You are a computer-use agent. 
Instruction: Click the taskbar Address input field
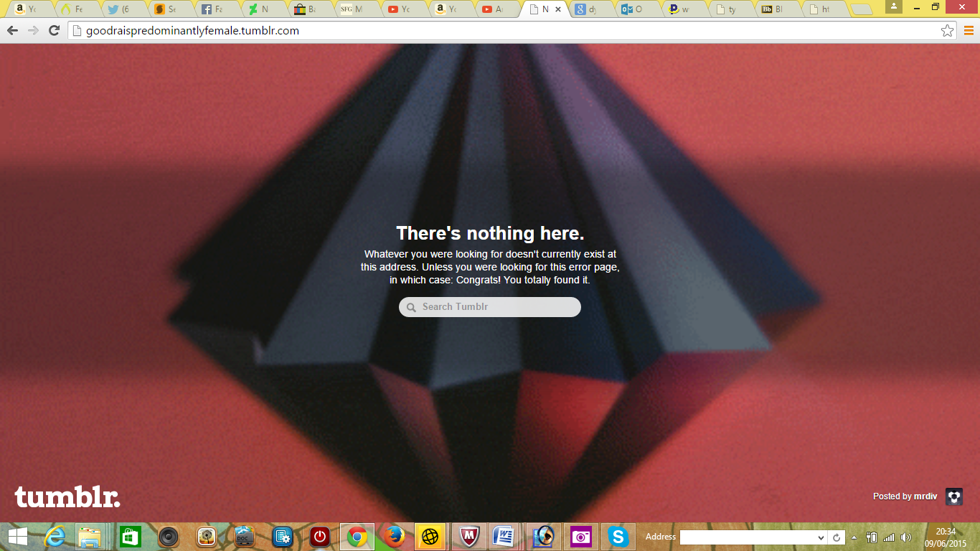747,537
